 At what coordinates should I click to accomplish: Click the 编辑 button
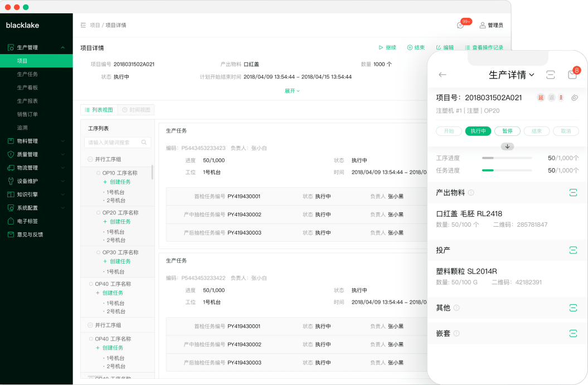coord(445,47)
